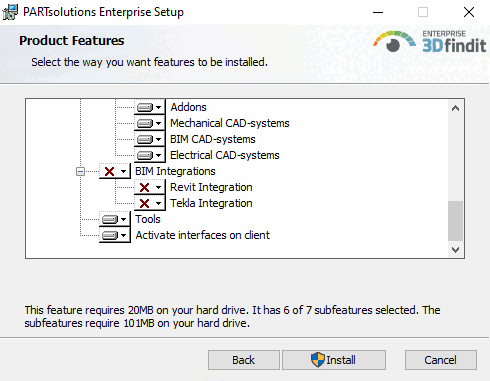Select BIM CAD-systems label

(x=213, y=139)
